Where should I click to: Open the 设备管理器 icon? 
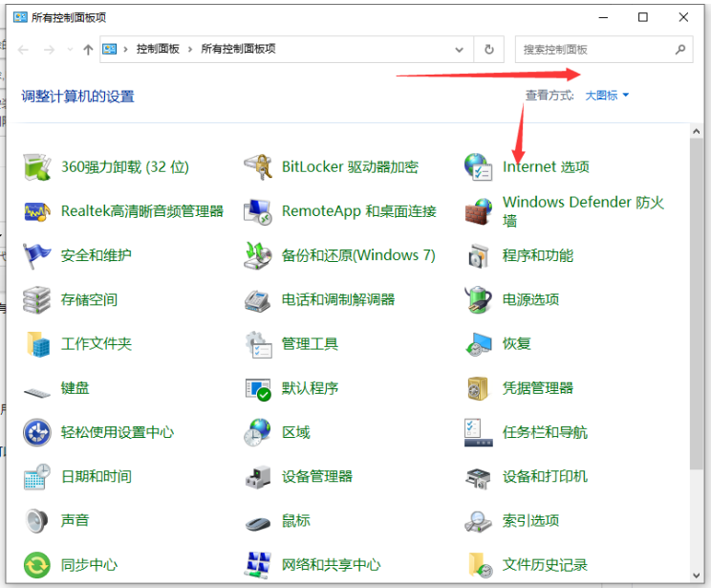[258, 477]
